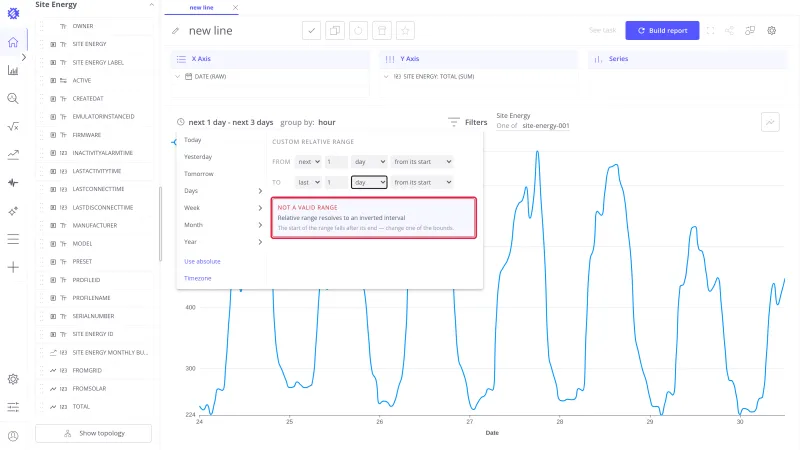800x450 pixels.
Task: Open the sliders preferences icon in sidebar
Action: 13,407
